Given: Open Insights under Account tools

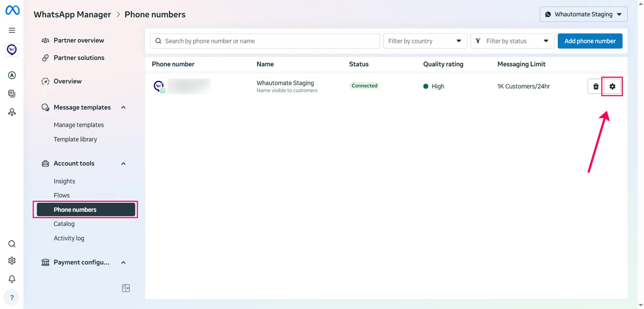Looking at the screenshot, I should [x=64, y=181].
